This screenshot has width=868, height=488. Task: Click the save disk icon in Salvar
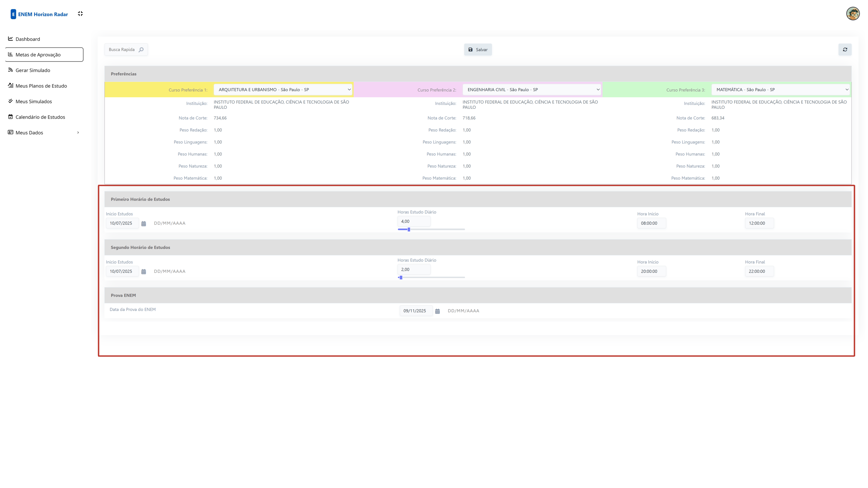click(471, 50)
